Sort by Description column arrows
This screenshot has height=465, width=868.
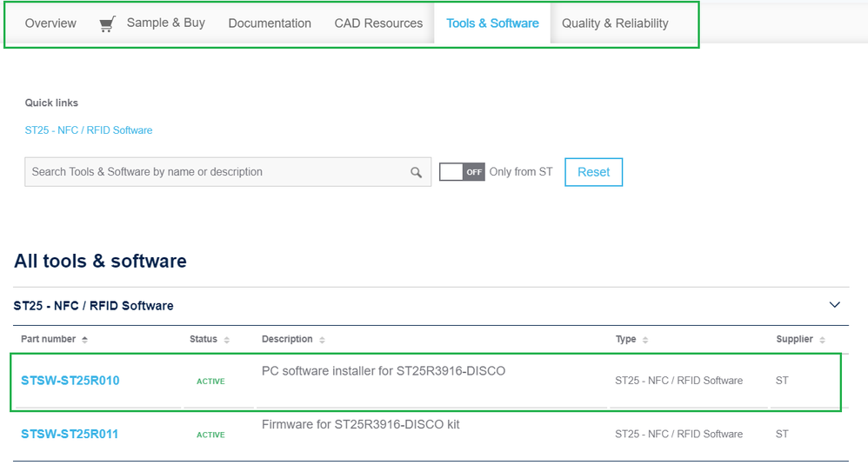pyautogui.click(x=322, y=340)
